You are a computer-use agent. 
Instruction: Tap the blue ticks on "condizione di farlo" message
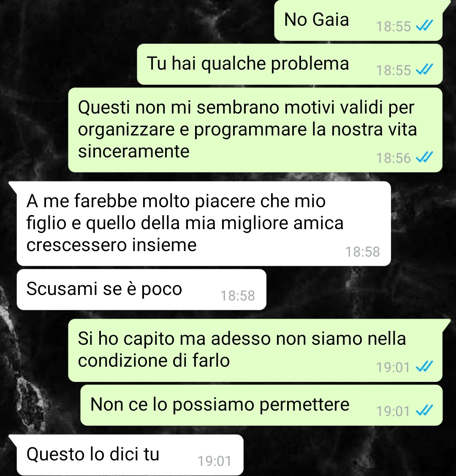[x=424, y=367]
